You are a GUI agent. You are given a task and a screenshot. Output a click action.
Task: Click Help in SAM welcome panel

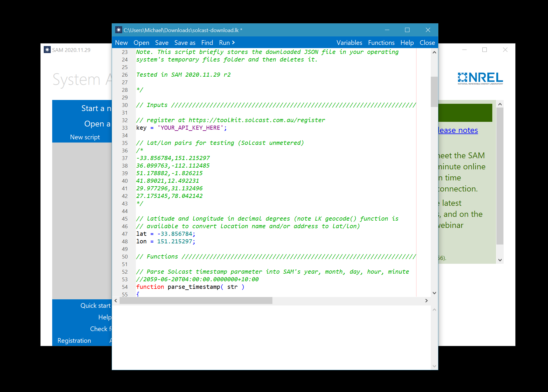(x=105, y=317)
